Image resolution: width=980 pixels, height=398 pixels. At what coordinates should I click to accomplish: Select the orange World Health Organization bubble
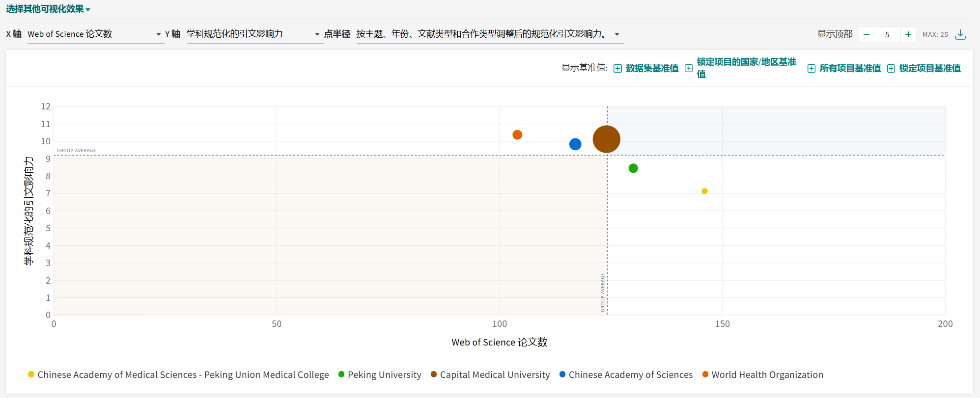coord(517,135)
